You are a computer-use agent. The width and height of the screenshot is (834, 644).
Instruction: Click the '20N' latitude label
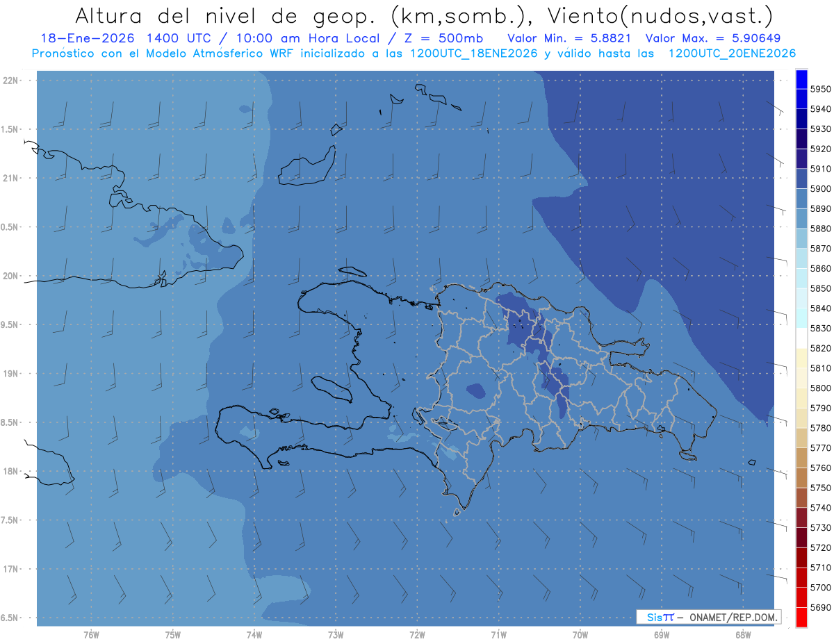[x=10, y=276]
